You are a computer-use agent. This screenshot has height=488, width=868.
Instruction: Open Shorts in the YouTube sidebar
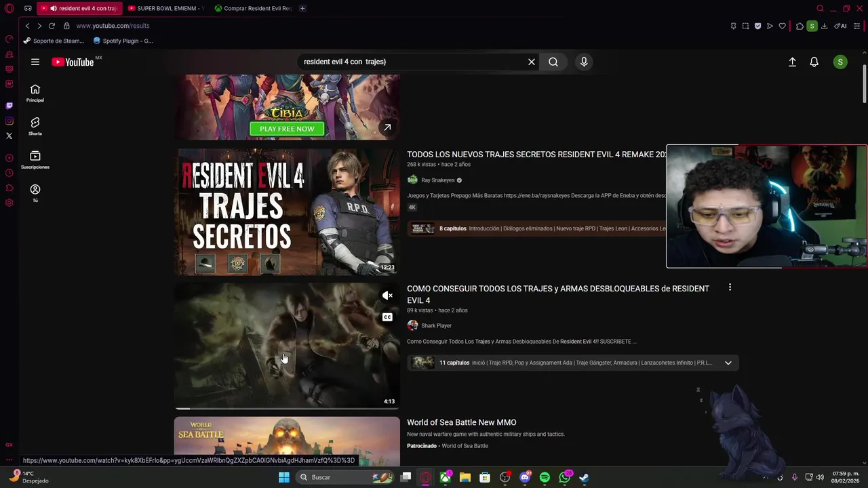pyautogui.click(x=35, y=127)
